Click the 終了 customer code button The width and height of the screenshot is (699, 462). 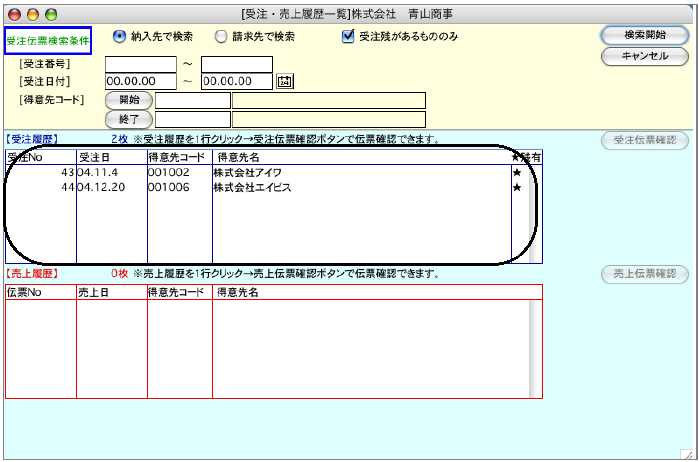click(129, 119)
